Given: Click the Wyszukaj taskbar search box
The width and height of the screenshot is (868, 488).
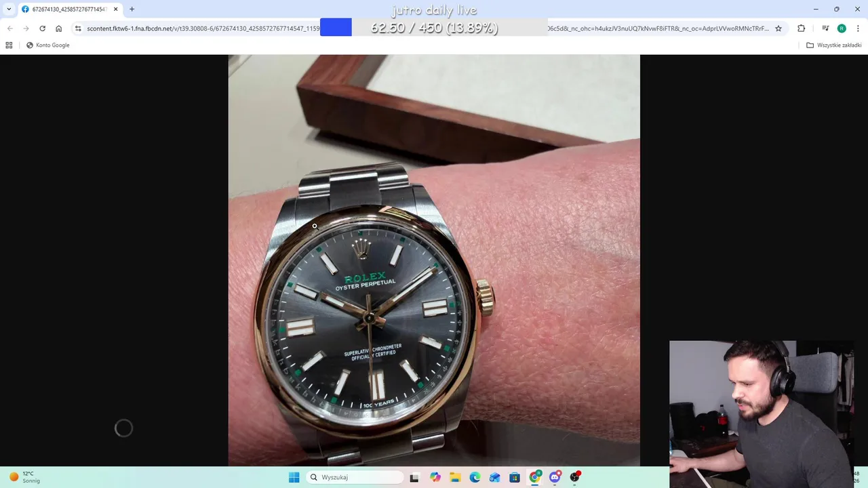Looking at the screenshot, I should pos(355,477).
